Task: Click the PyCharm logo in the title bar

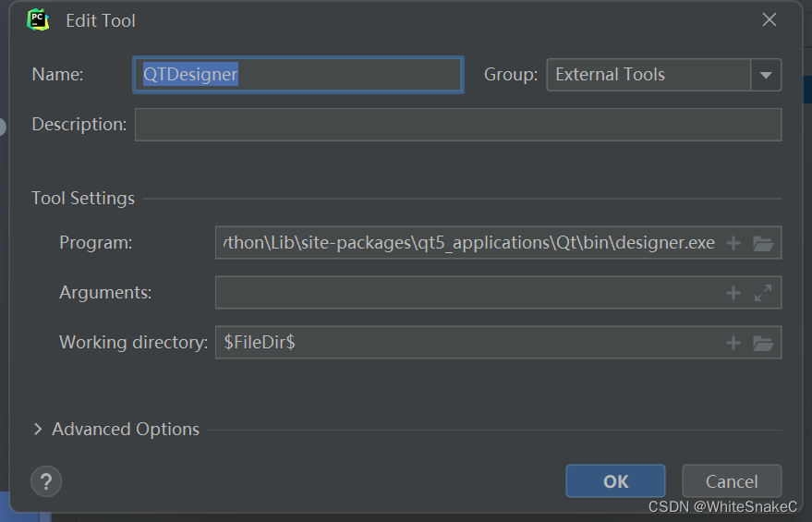Action: [38, 19]
